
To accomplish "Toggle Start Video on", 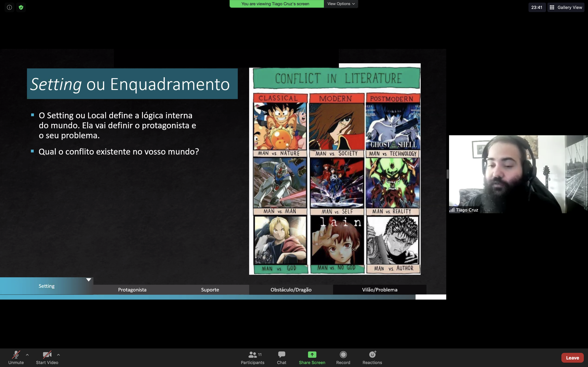I will (47, 357).
